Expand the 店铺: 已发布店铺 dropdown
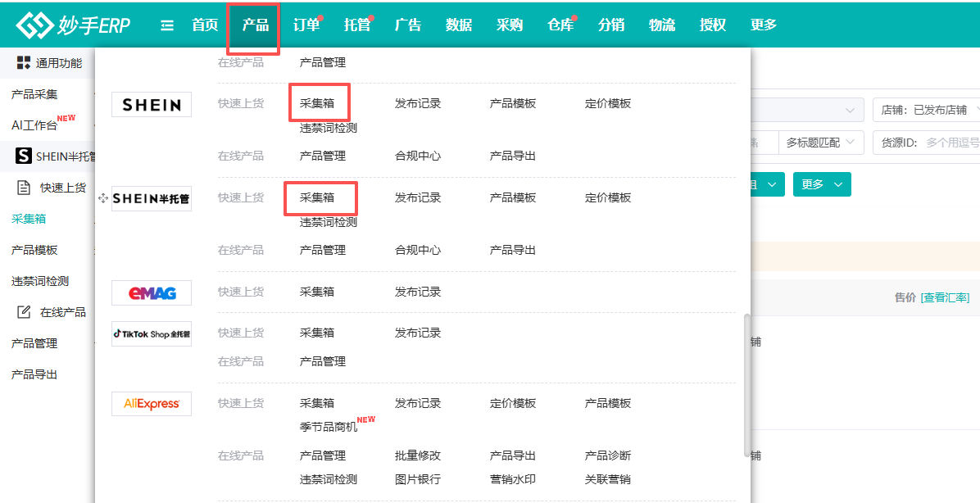The height and width of the screenshot is (503, 980). tap(926, 110)
